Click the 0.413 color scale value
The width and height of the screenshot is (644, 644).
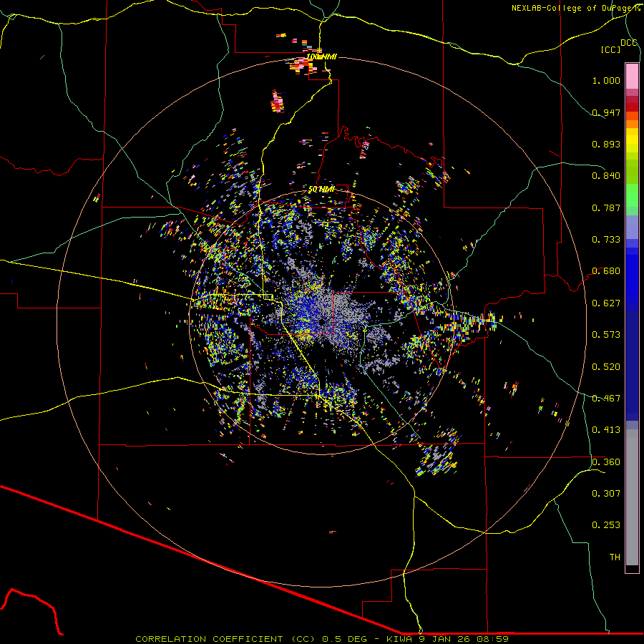[606, 429]
